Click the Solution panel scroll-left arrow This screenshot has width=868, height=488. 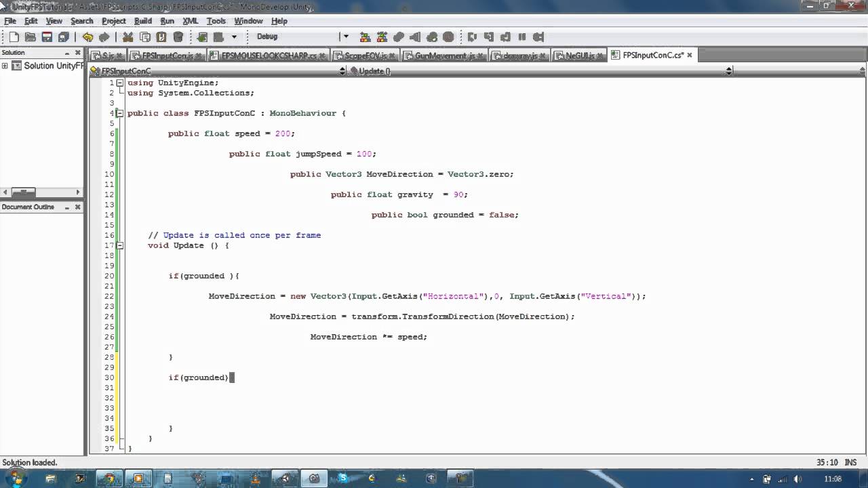tap(5, 192)
